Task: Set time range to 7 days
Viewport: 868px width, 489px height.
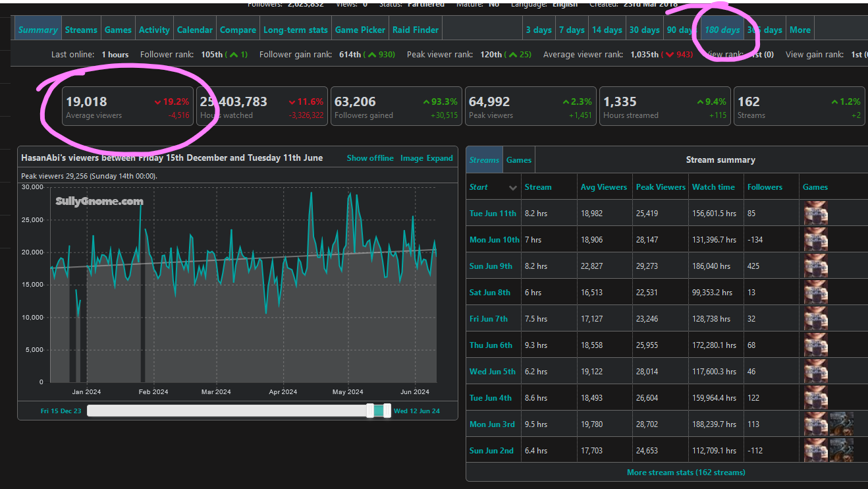Action: point(572,30)
